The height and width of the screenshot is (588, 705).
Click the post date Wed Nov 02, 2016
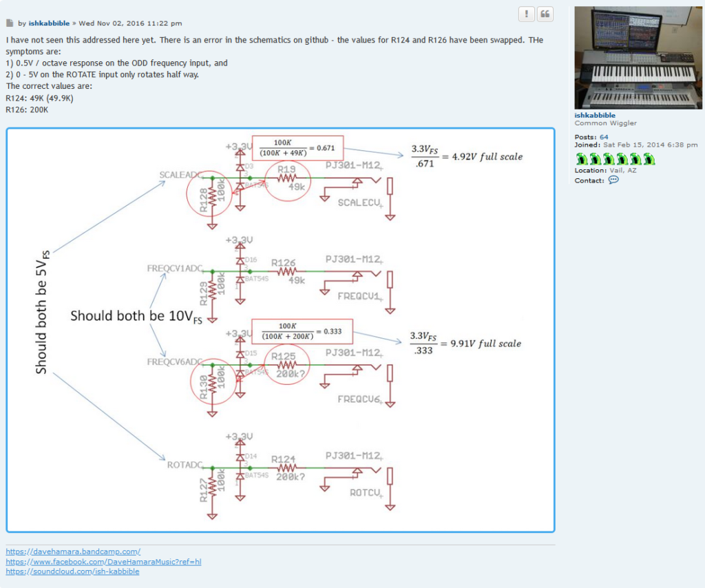tap(130, 23)
